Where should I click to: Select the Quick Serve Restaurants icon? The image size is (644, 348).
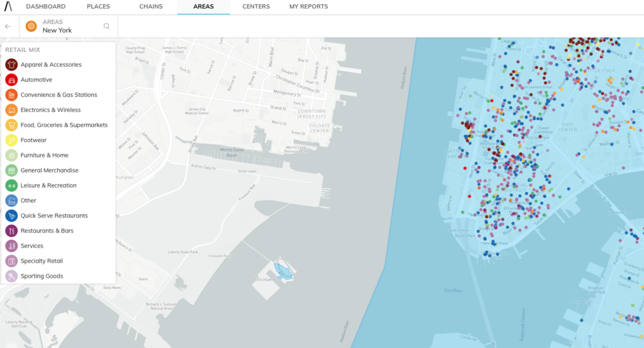tap(11, 215)
